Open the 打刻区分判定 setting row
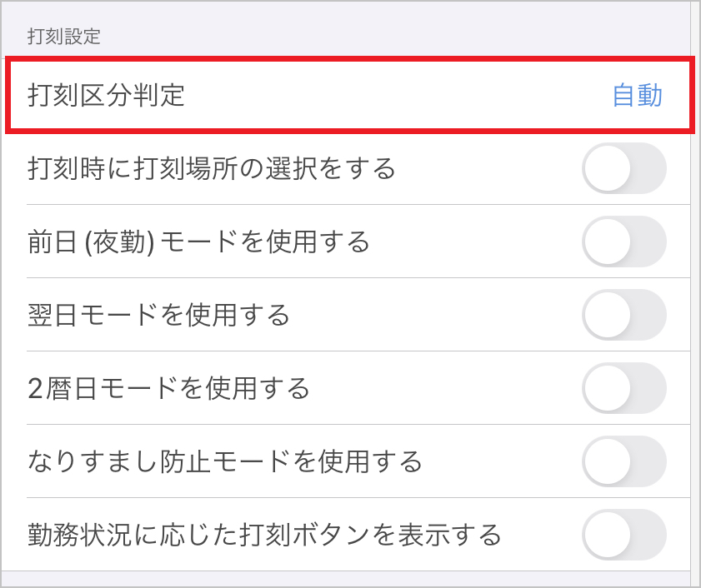The height and width of the screenshot is (588, 701). click(349, 96)
